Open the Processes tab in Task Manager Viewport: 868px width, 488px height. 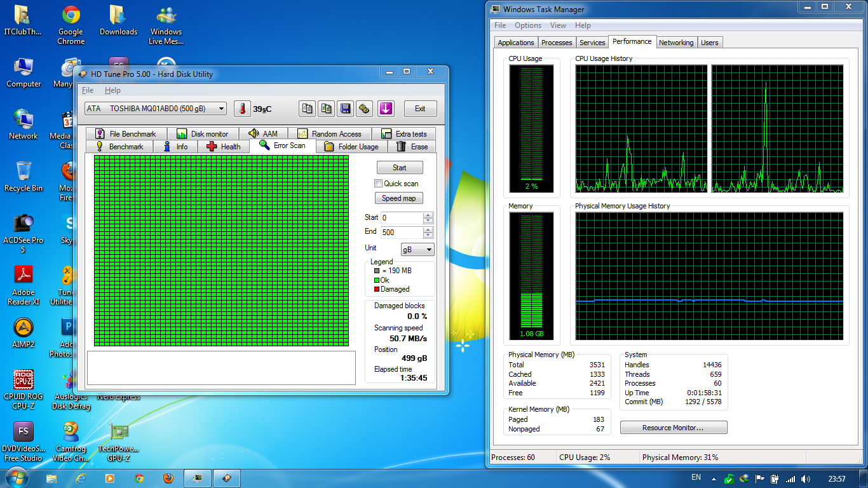[x=557, y=43]
